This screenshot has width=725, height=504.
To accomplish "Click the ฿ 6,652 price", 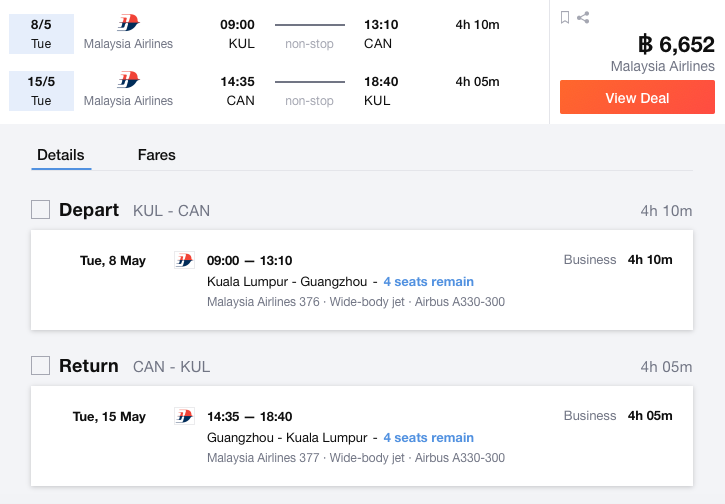I will pos(676,44).
